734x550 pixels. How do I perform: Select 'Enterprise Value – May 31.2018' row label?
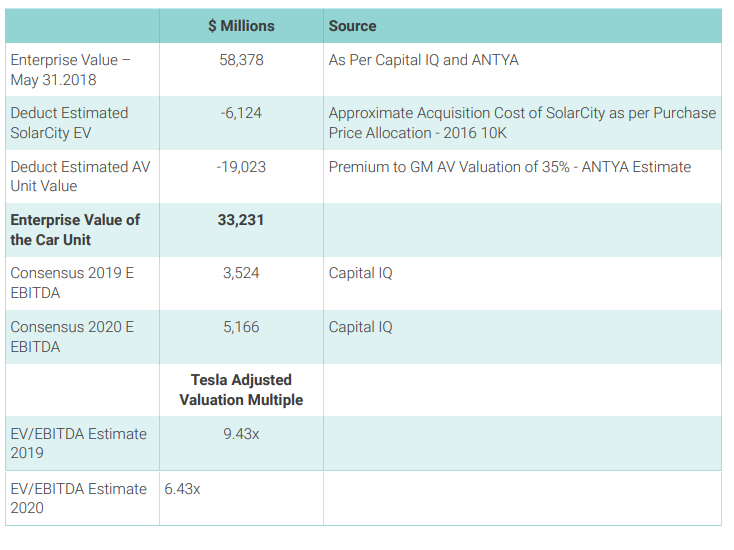pyautogui.click(x=70, y=70)
